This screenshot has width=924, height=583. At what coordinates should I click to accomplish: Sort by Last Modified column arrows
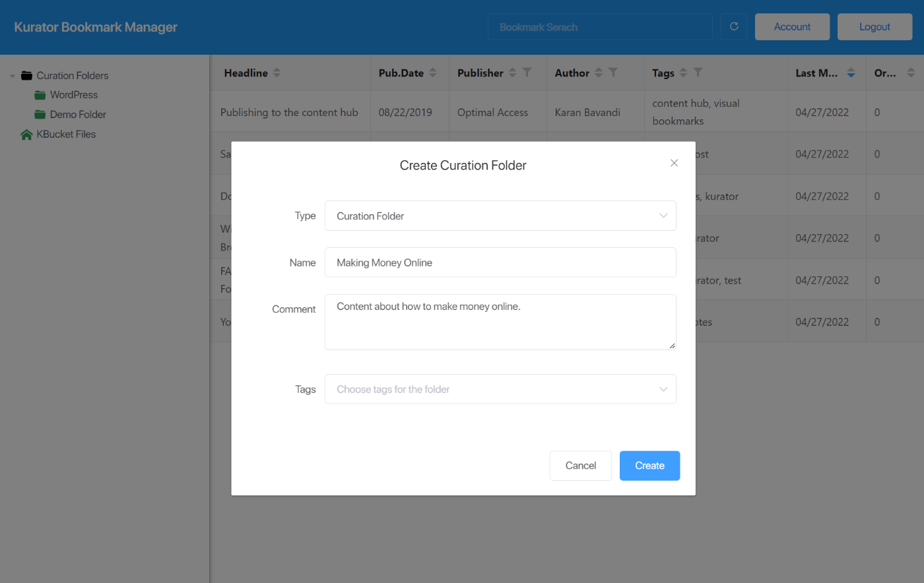click(851, 73)
